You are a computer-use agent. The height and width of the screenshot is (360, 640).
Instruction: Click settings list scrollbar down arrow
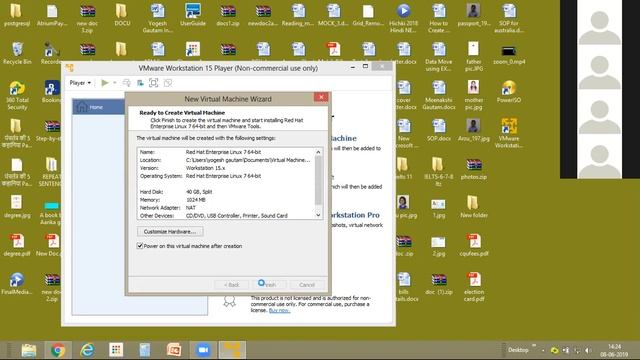pos(318,215)
